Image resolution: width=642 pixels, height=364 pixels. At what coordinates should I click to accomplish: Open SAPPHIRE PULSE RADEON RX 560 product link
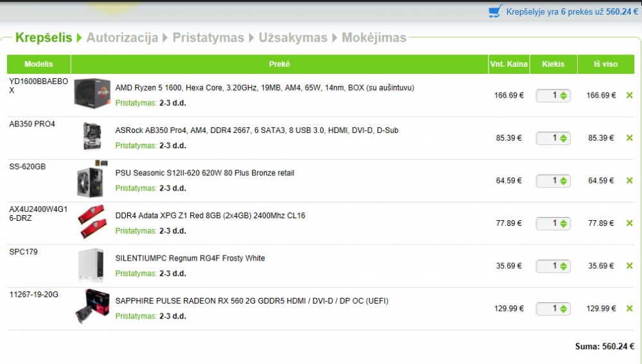pyautogui.click(x=252, y=300)
